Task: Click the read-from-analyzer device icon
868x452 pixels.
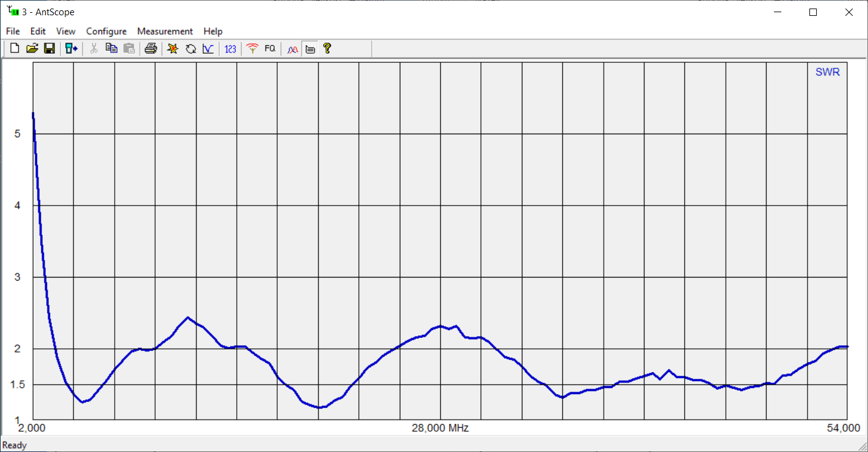Action: click(71, 49)
